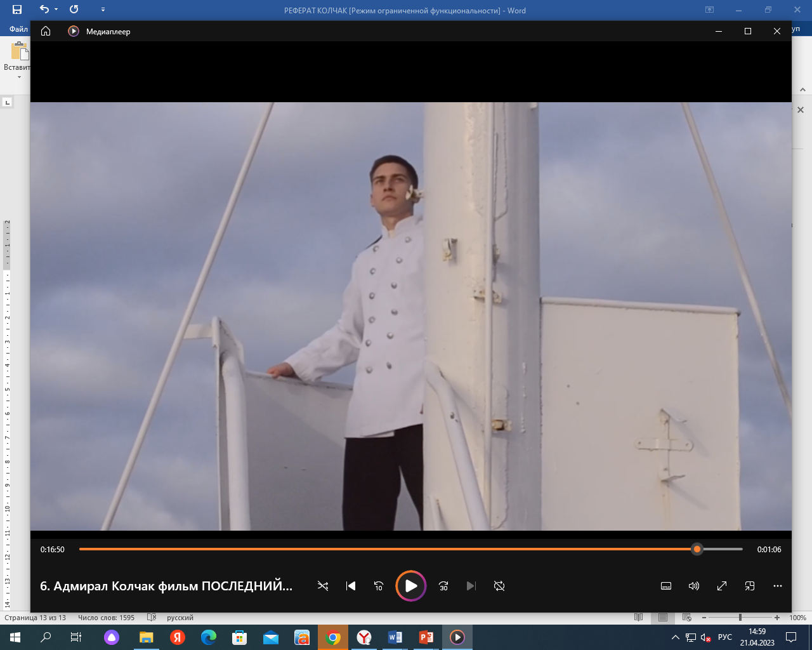Open the Файл tab in Word
Screen dimensions: 812x650
pyautogui.click(x=18, y=29)
